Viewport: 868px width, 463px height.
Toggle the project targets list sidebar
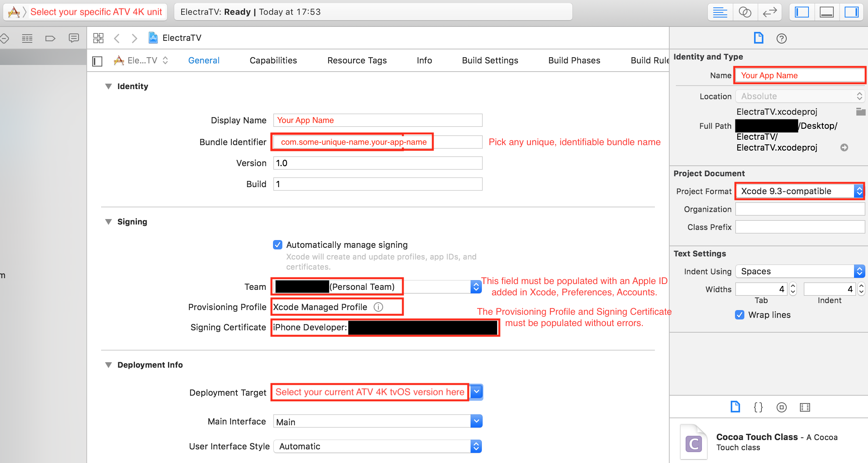click(97, 61)
